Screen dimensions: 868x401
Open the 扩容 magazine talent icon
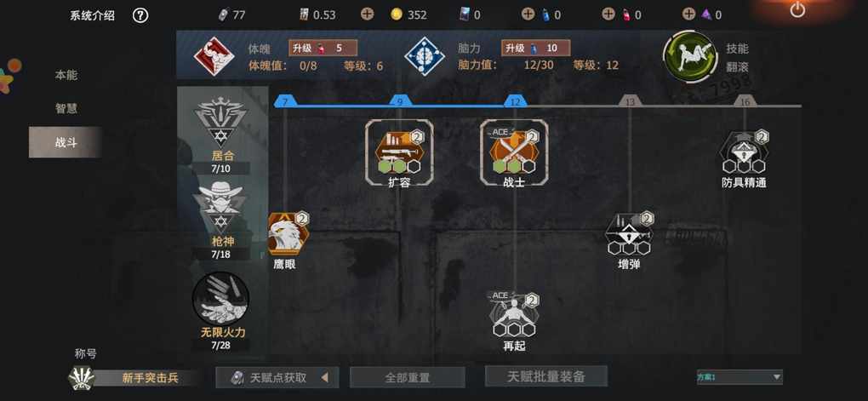(x=398, y=152)
